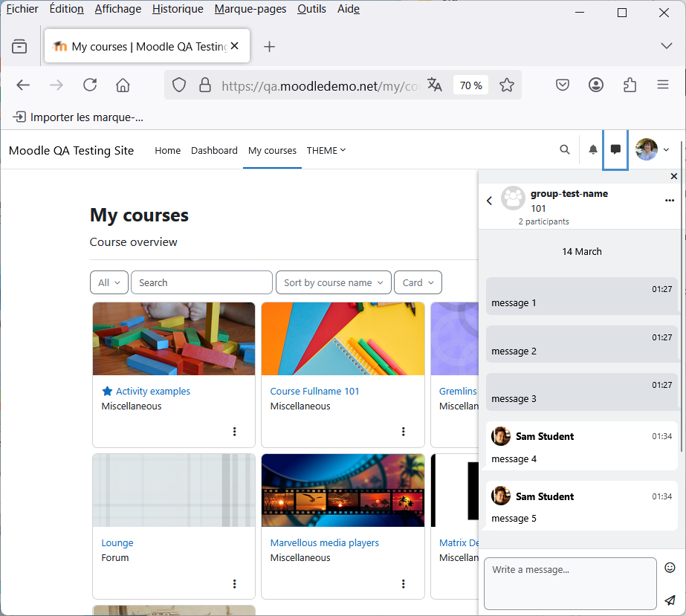Open the Affichage menu

pos(118,9)
